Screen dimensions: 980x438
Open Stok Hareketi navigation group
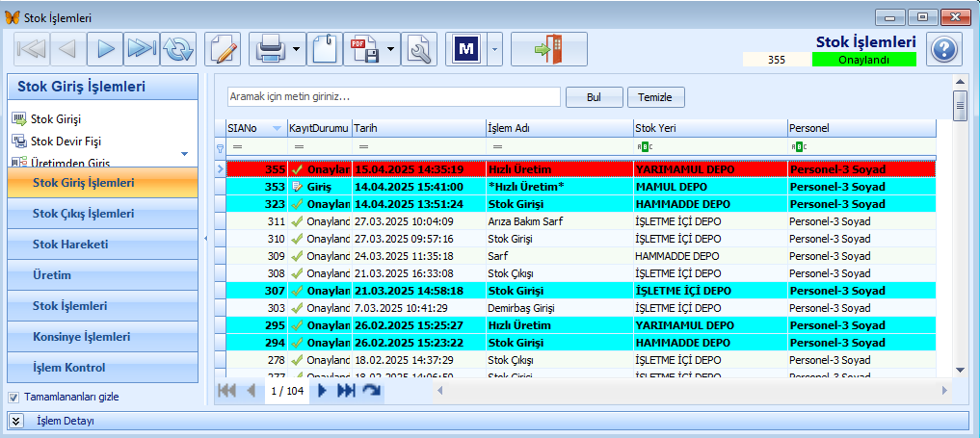point(103,245)
